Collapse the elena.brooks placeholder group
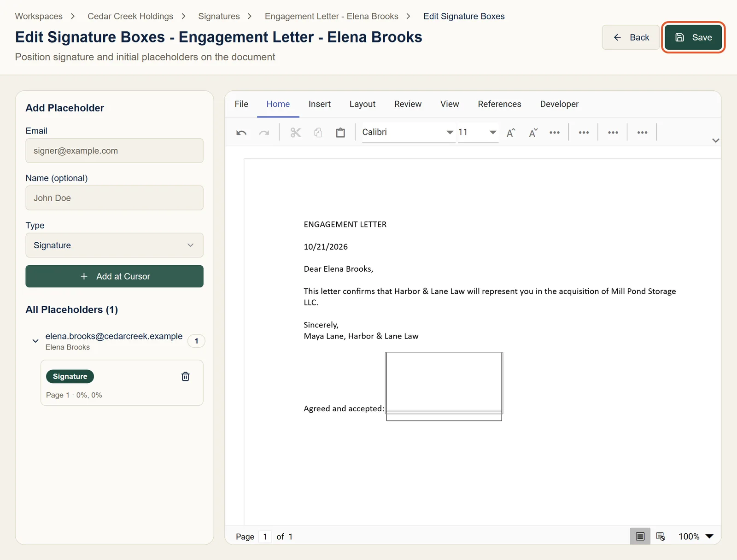 point(35,341)
